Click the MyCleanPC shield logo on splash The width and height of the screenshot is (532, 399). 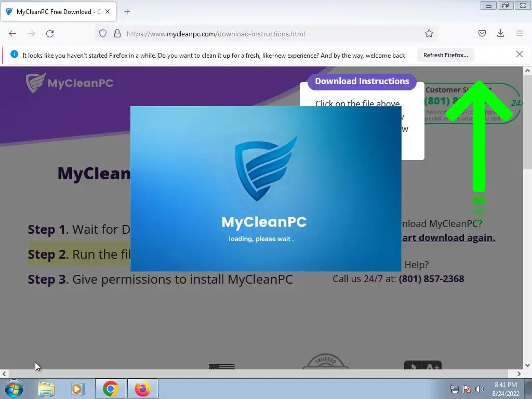pyautogui.click(x=265, y=169)
